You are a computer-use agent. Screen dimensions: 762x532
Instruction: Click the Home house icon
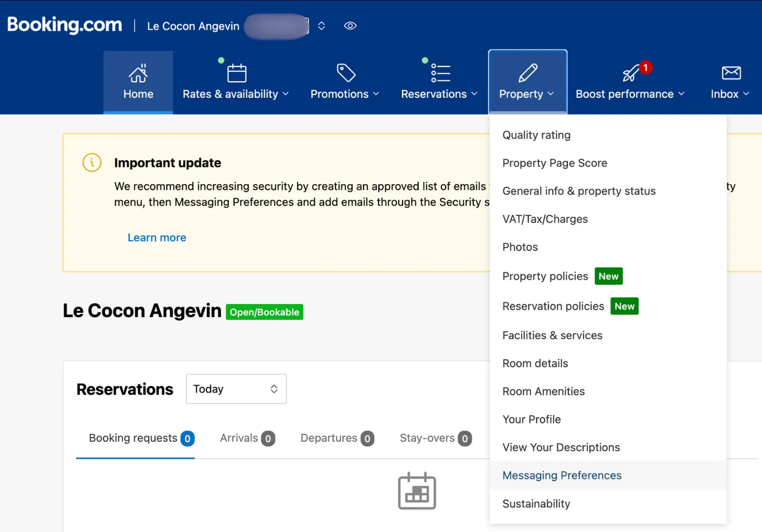click(138, 73)
